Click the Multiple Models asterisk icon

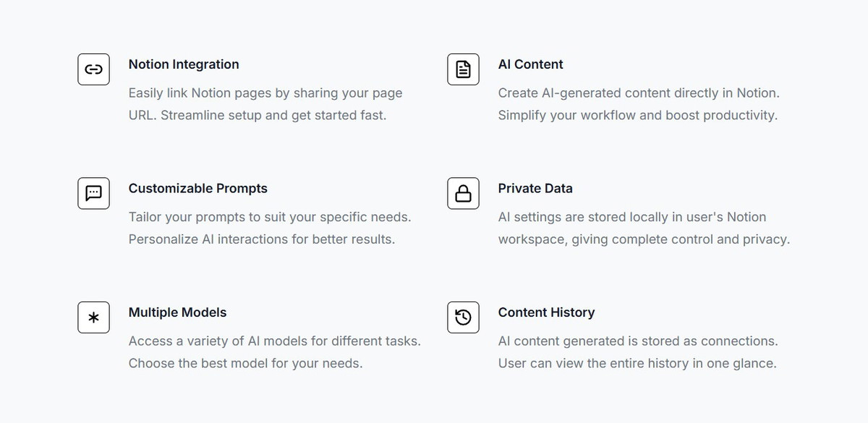pos(93,317)
